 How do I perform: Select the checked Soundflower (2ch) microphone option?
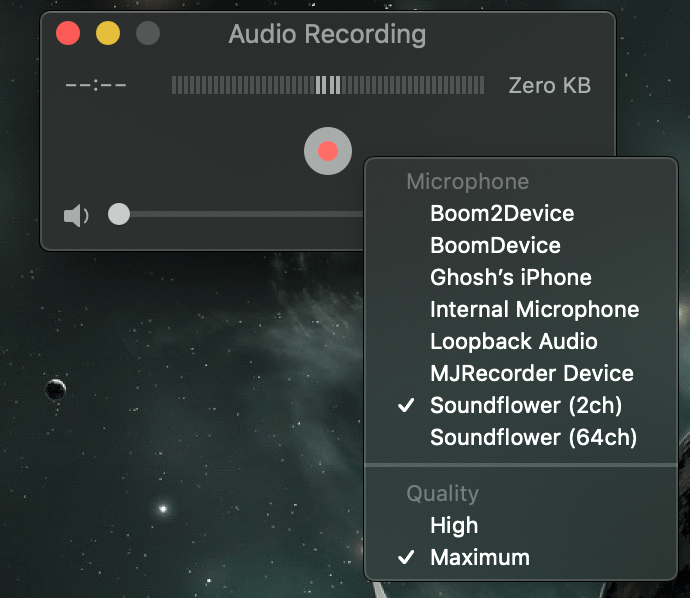click(x=521, y=405)
